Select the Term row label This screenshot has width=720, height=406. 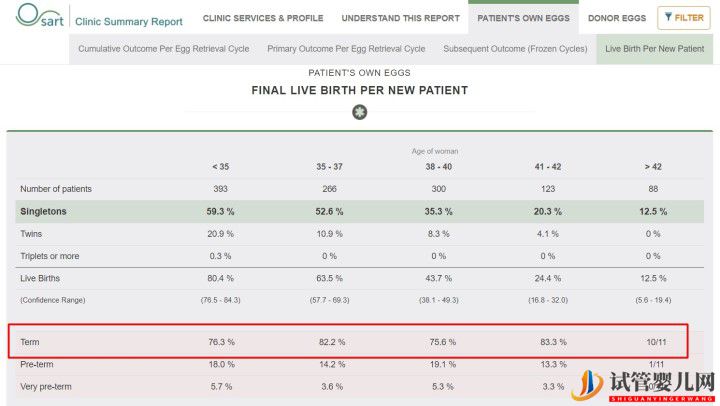point(30,341)
